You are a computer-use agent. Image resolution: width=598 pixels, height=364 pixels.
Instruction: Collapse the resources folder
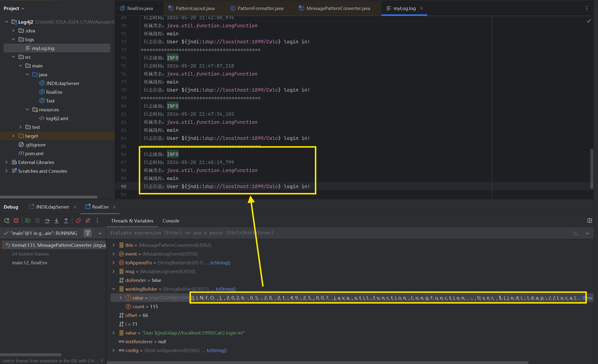(x=27, y=110)
